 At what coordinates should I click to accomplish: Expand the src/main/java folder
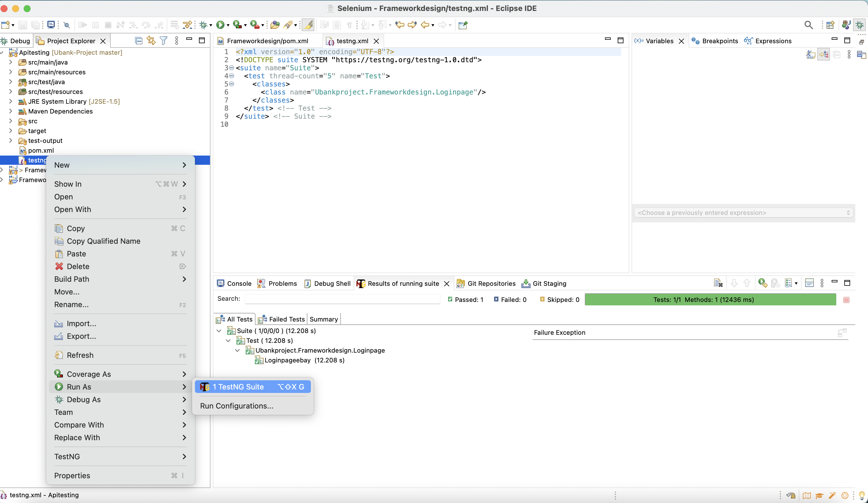click(11, 62)
